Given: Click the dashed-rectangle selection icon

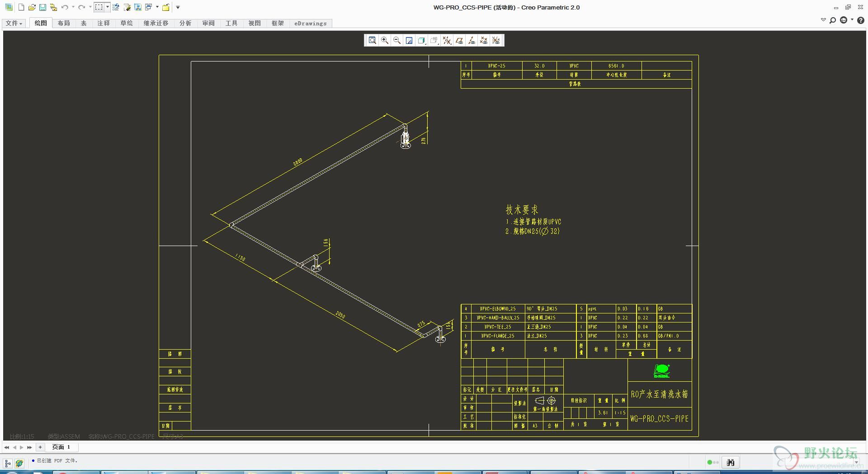Looking at the screenshot, I should pos(99,7).
